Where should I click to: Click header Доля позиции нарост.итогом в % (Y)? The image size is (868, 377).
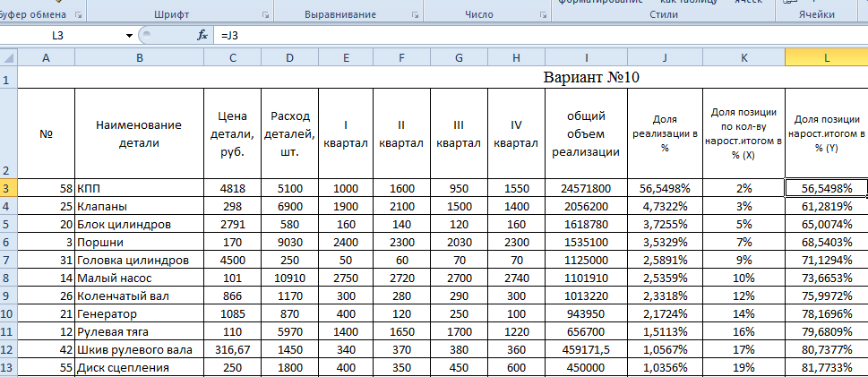click(827, 134)
